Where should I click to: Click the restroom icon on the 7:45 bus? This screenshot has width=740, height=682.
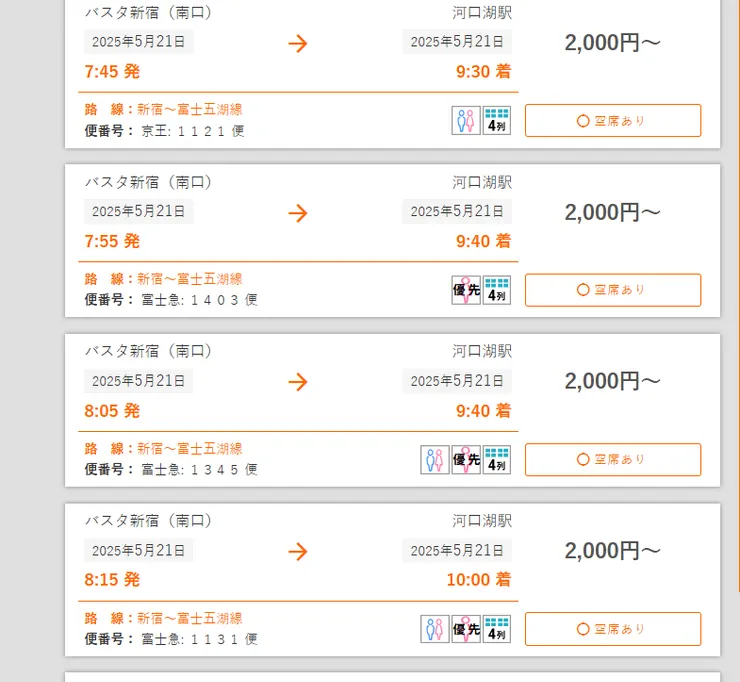[466, 121]
